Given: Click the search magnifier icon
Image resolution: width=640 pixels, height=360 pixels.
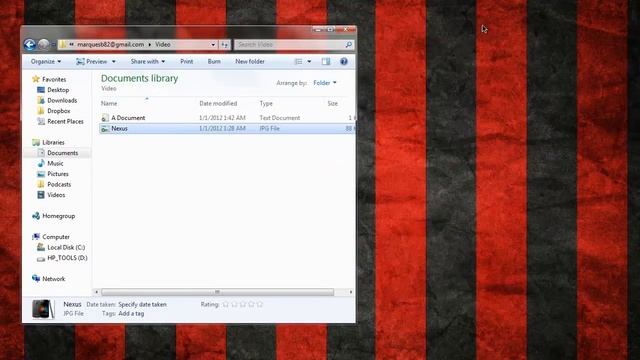Looking at the screenshot, I should point(349,44).
